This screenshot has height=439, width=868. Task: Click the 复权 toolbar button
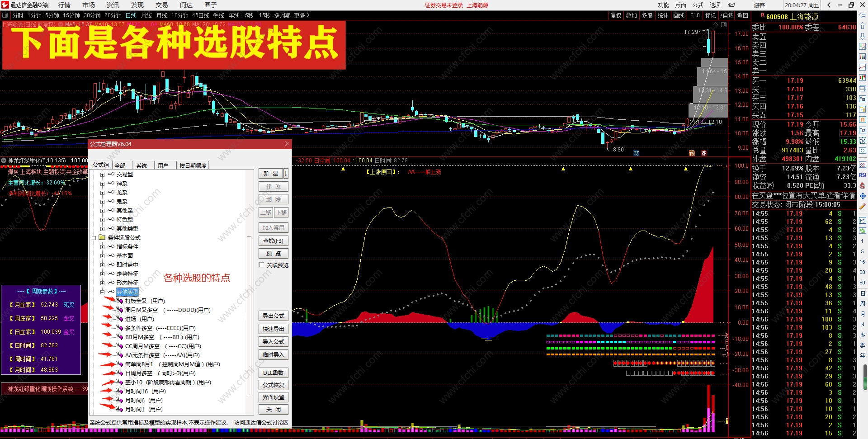pos(616,15)
